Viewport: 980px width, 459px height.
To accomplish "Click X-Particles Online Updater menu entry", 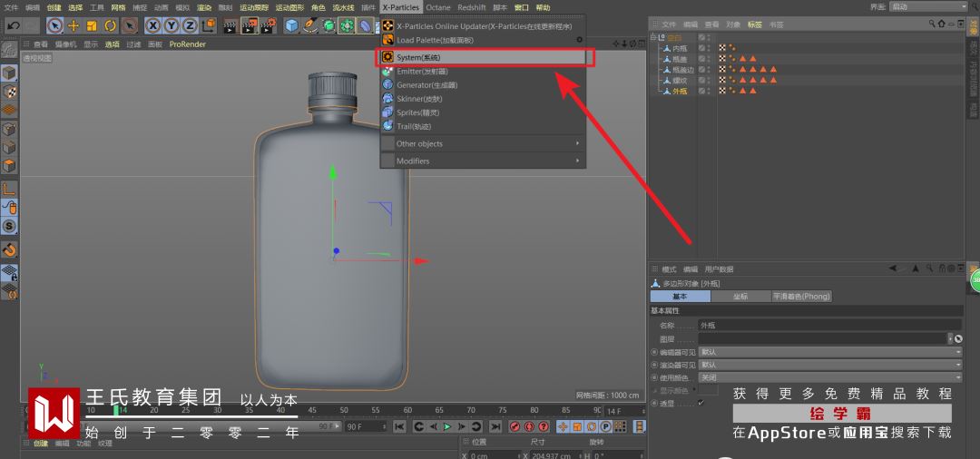I will point(483,26).
